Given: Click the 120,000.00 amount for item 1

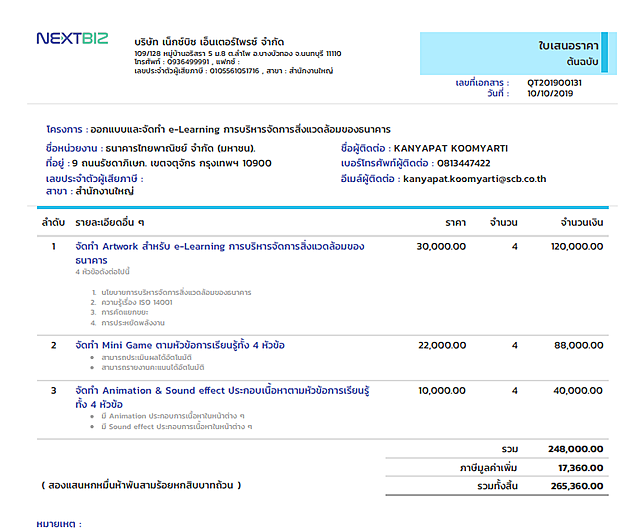Looking at the screenshot, I should click(576, 246).
